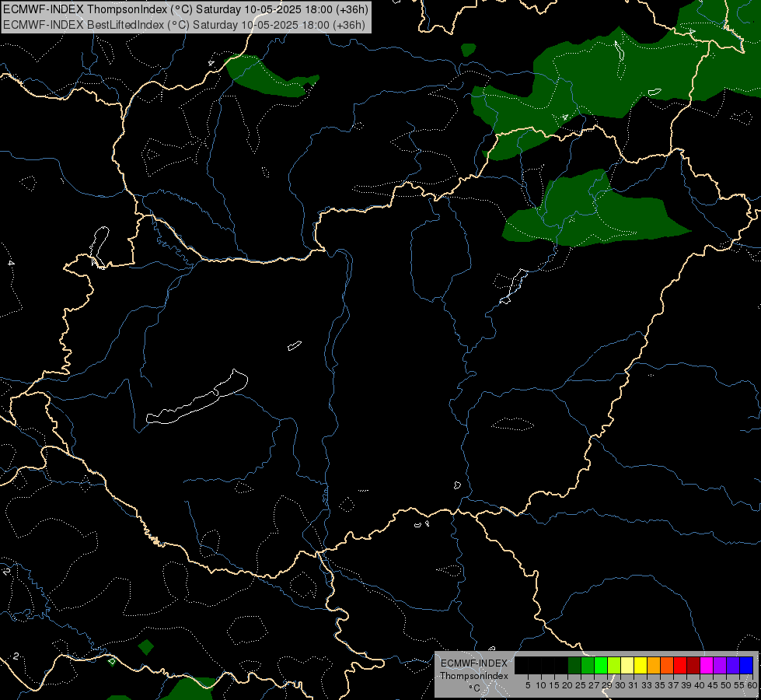This screenshot has height=700, width=761.
Task: Select the medium green 25–27 legend swatch
Action: coord(588,665)
